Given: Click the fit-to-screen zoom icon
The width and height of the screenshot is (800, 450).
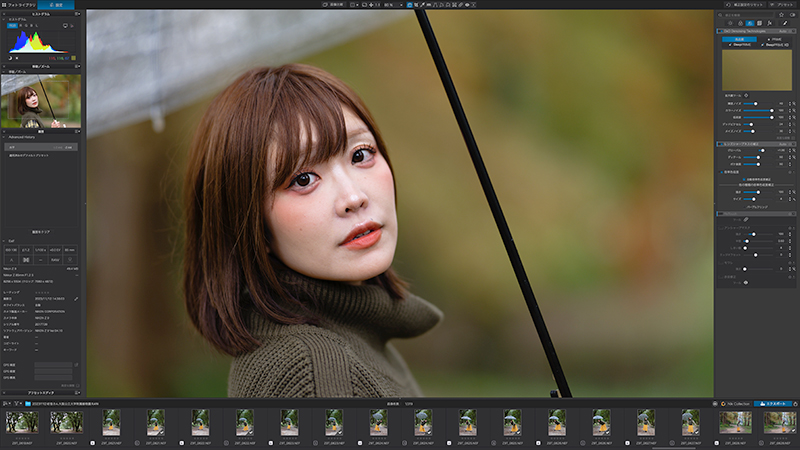Looking at the screenshot, I should 364,5.
